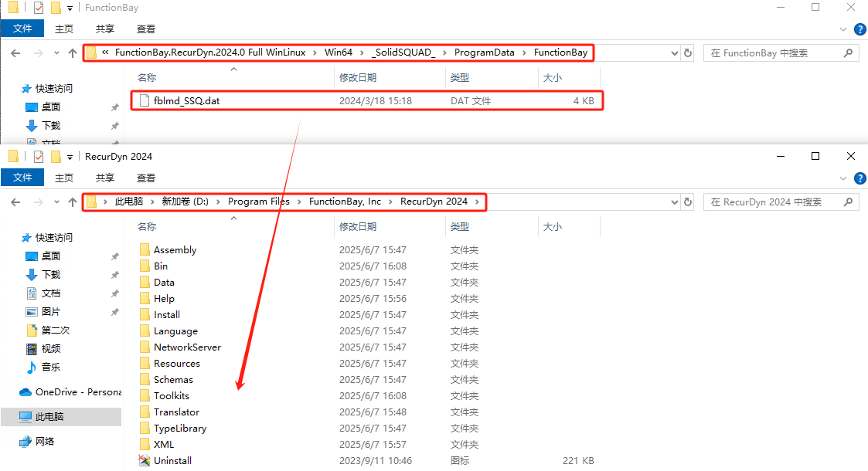Screen dimensions: 868x471
Task: Open Properties quick access icon in FunctionBay window
Action: click(38, 7)
